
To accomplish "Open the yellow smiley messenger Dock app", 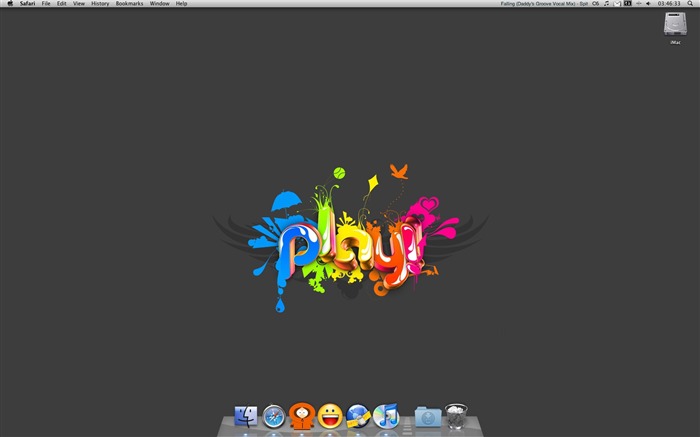I will point(330,416).
